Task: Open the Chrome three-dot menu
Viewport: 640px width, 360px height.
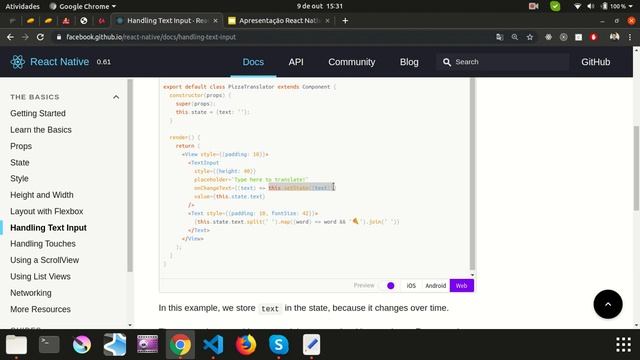Action: 630,37
